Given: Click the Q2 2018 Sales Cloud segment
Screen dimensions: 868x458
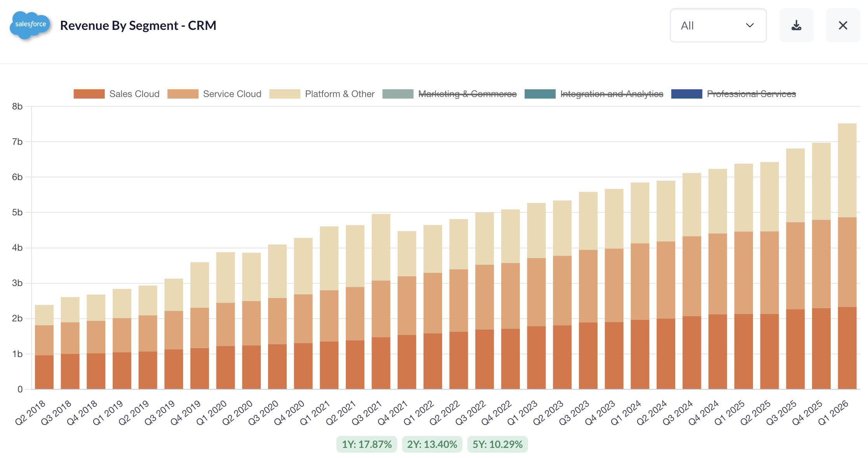Looking at the screenshot, I should 44,372.
